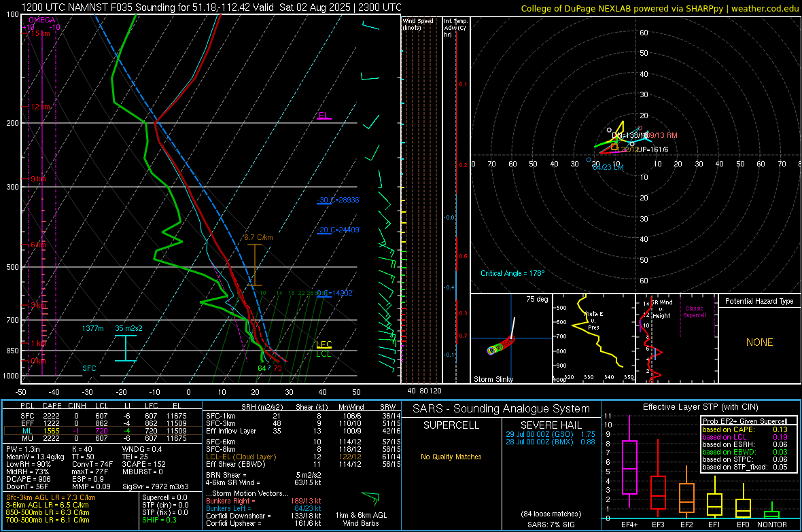This screenshot has width=802, height=532.
Task: Click the UP=161/6 hodograph label
Action: (x=652, y=149)
